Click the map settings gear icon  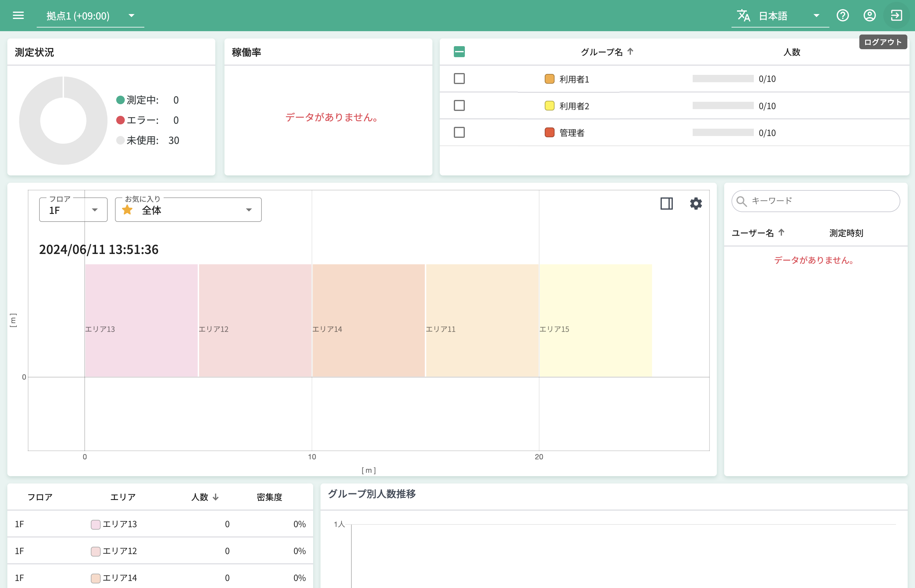click(696, 204)
